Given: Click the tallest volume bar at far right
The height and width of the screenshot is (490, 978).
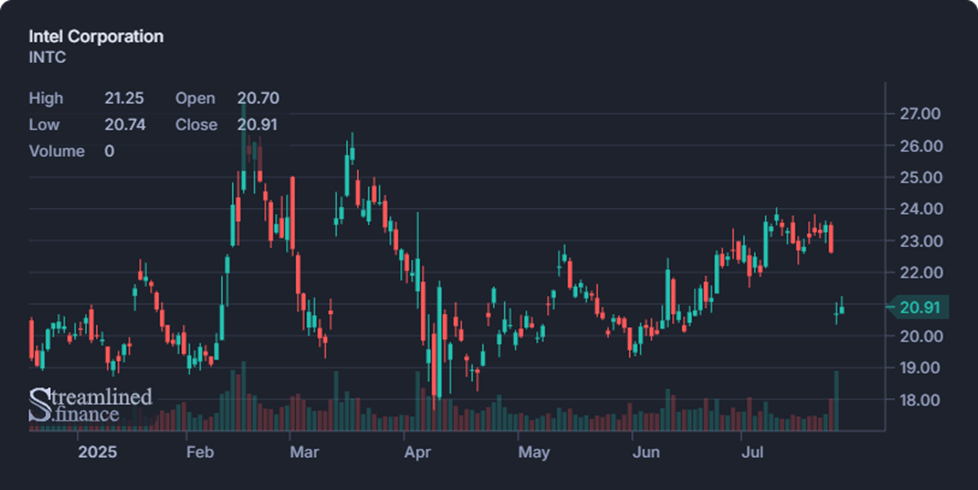Looking at the screenshot, I should pos(836,400).
